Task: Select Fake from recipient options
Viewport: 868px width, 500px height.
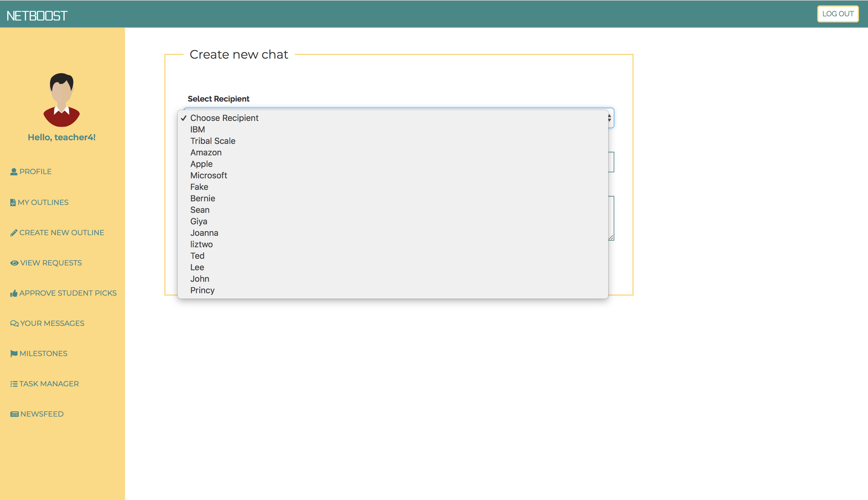Action: pyautogui.click(x=393, y=187)
